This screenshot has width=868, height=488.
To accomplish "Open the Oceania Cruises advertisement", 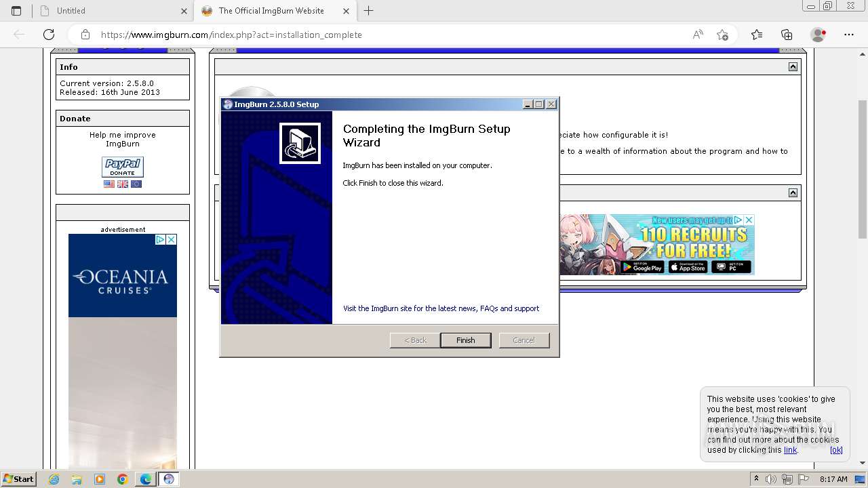I will [x=123, y=351].
